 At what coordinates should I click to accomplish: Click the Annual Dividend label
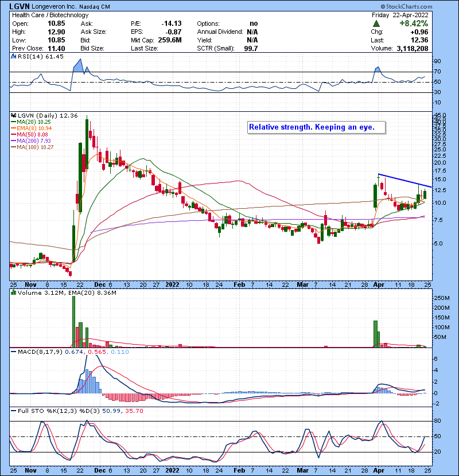point(220,32)
